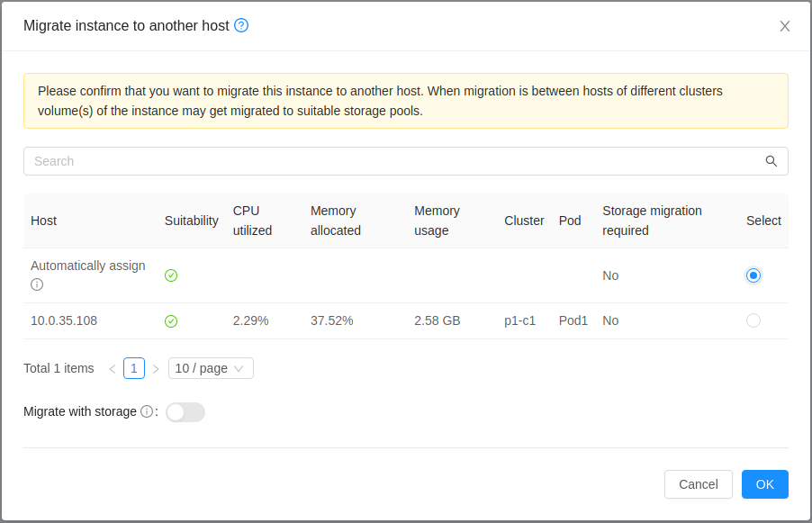Viewport: 812px width, 523px height.
Task: Click the info icon under Automatically assign
Action: [x=37, y=284]
